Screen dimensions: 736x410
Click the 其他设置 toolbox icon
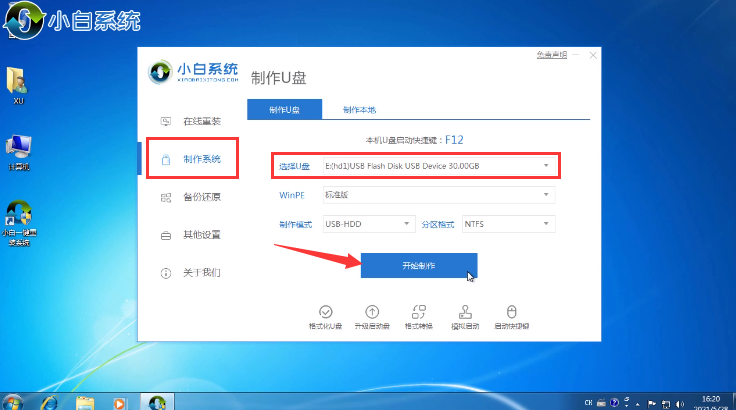click(x=166, y=236)
